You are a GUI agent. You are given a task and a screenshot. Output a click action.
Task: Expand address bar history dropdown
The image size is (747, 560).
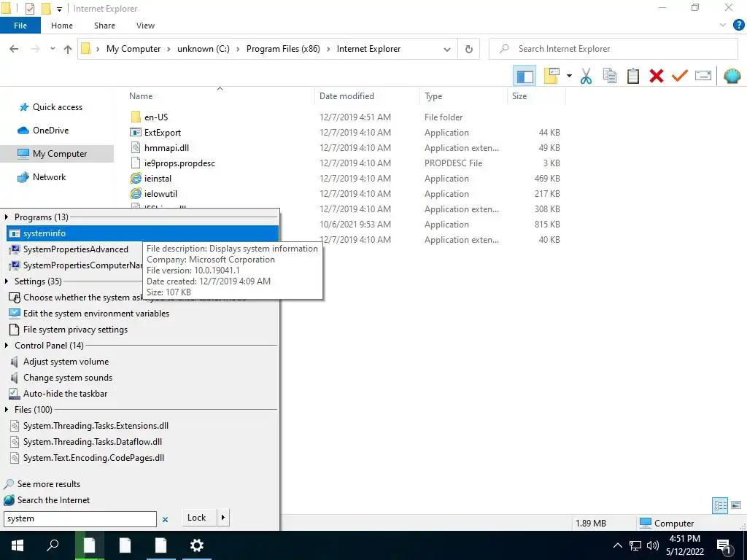click(x=447, y=49)
